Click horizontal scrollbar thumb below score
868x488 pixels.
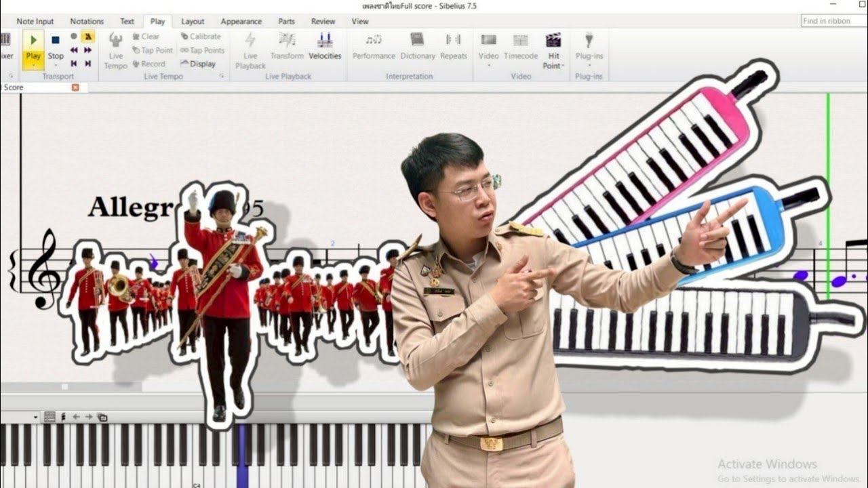point(64,387)
